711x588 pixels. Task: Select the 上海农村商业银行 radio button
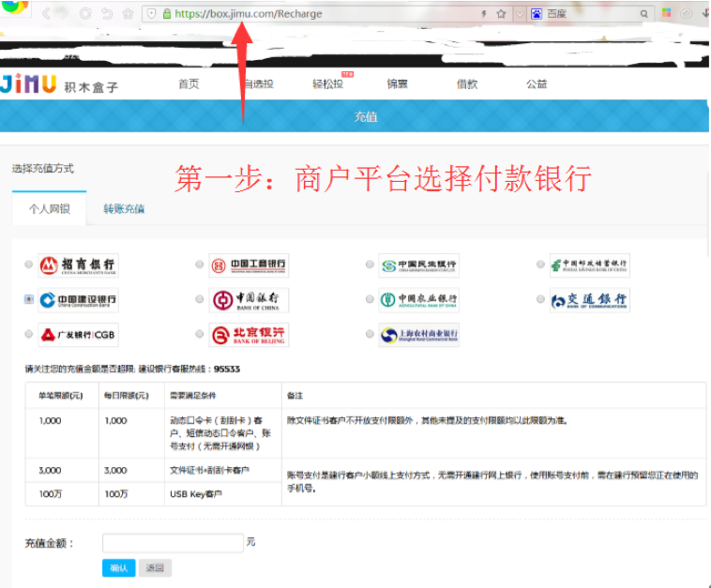pos(370,334)
